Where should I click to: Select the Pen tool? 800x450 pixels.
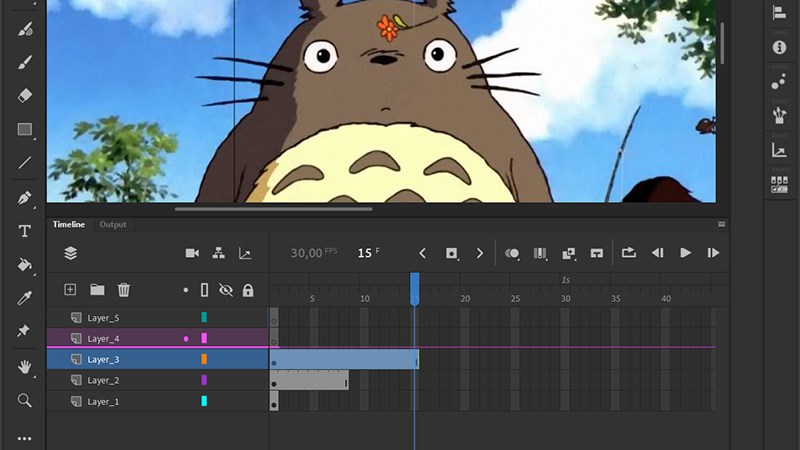click(x=24, y=198)
